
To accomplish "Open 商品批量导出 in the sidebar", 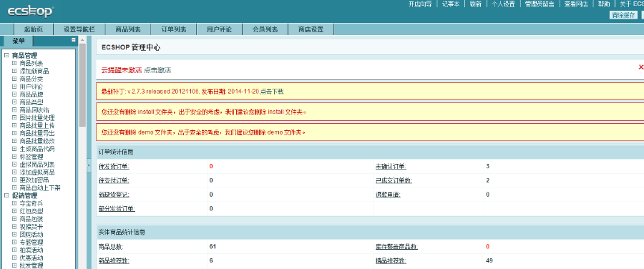I will pyautogui.click(x=37, y=134).
